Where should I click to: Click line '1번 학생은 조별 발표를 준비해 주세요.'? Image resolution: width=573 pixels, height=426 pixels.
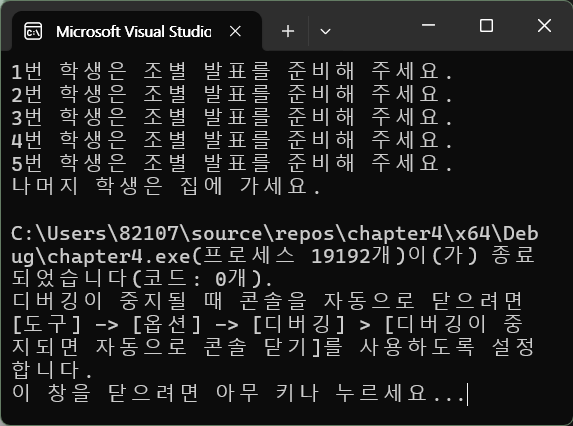pyautogui.click(x=232, y=71)
